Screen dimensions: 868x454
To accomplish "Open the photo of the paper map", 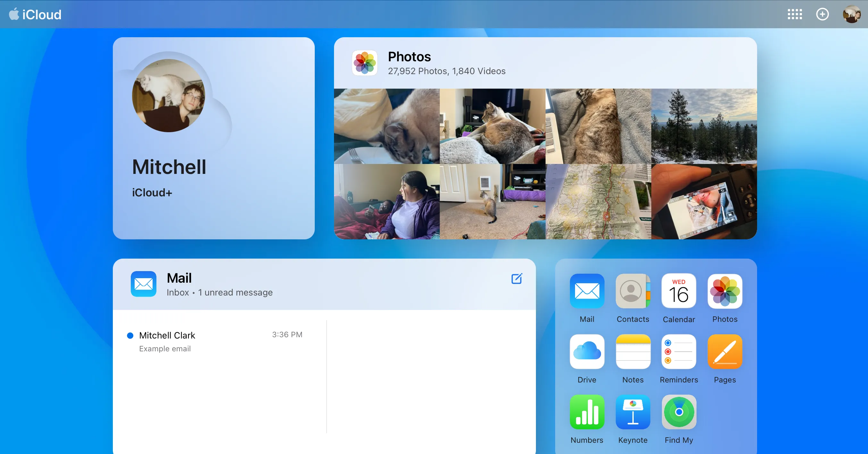I will point(598,202).
